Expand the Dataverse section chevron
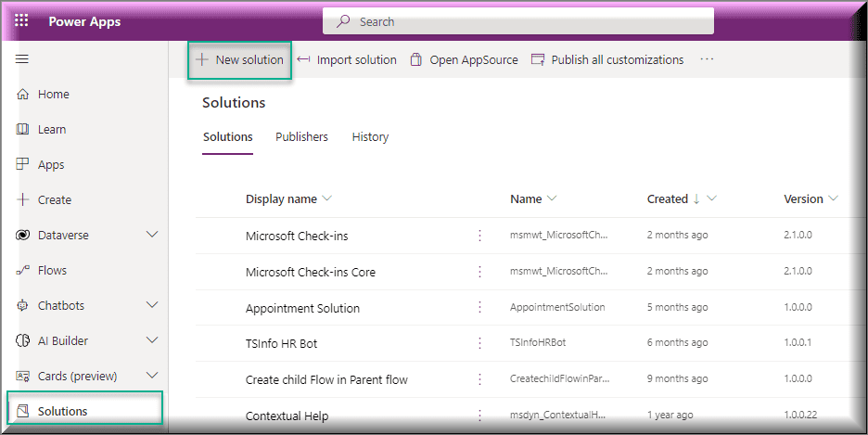 tap(152, 235)
